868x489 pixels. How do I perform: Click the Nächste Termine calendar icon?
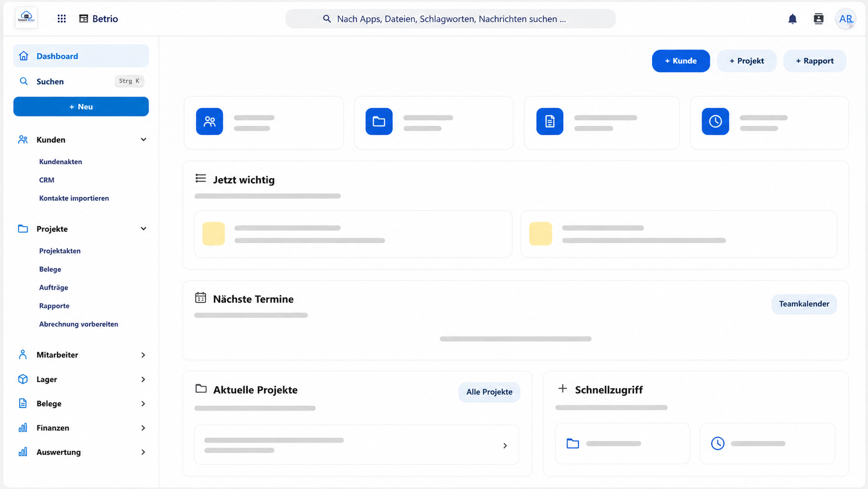[x=200, y=298]
